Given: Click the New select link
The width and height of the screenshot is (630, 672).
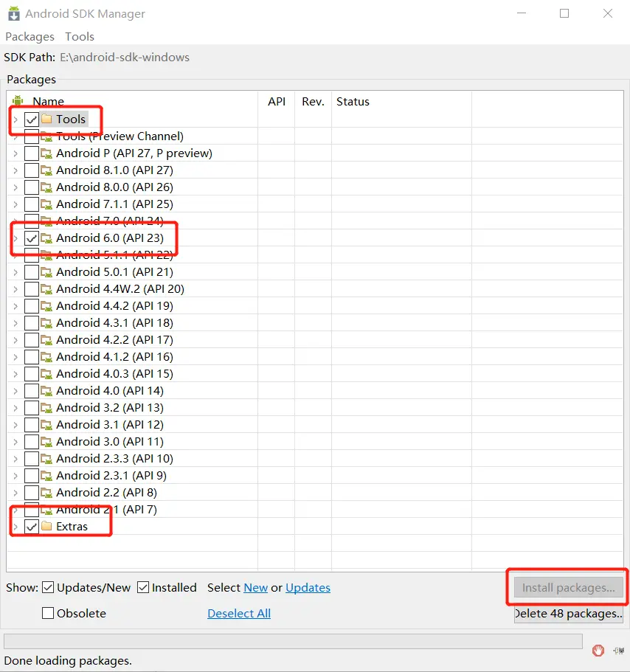Looking at the screenshot, I should point(255,587).
